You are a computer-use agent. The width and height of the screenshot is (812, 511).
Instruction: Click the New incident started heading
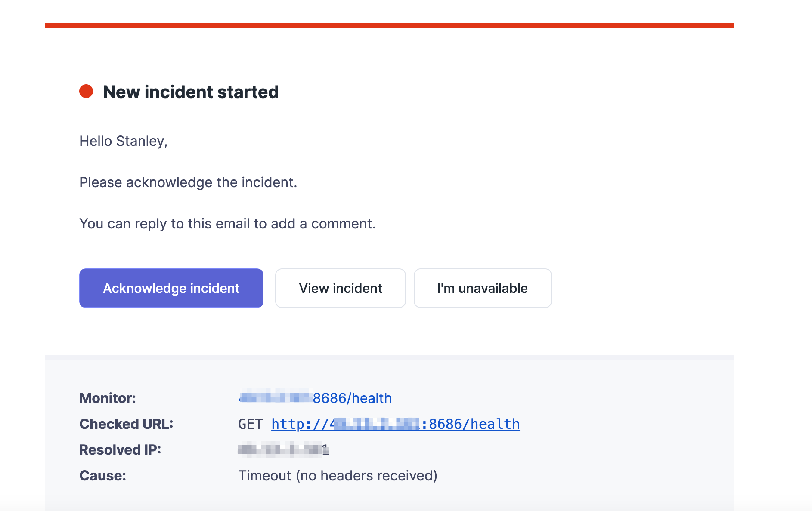(x=191, y=92)
